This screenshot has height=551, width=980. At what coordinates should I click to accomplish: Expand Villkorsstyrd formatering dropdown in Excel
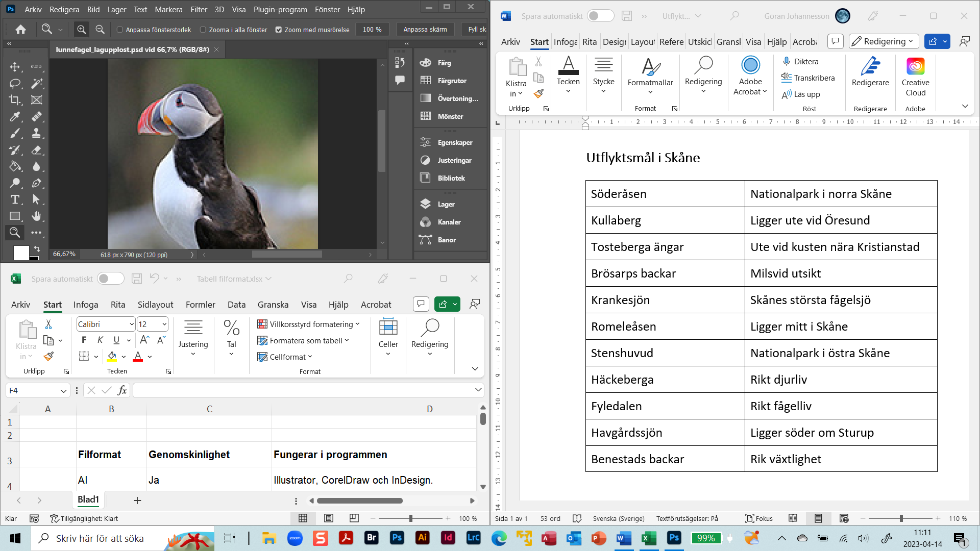357,324
